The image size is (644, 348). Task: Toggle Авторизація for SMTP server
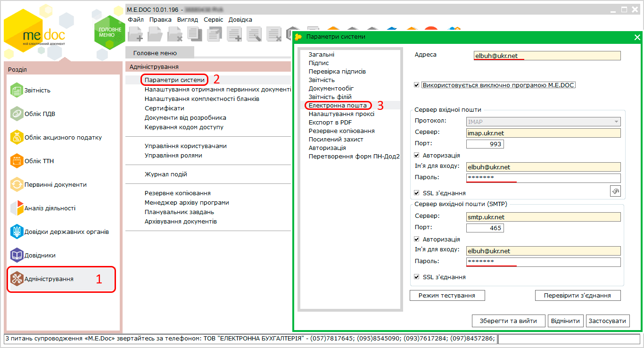point(416,239)
